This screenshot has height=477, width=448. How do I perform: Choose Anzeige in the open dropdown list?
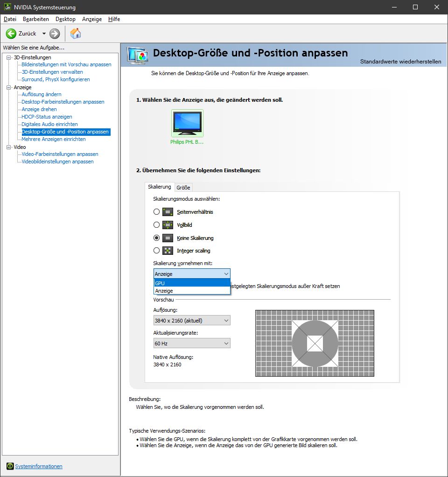[192, 290]
